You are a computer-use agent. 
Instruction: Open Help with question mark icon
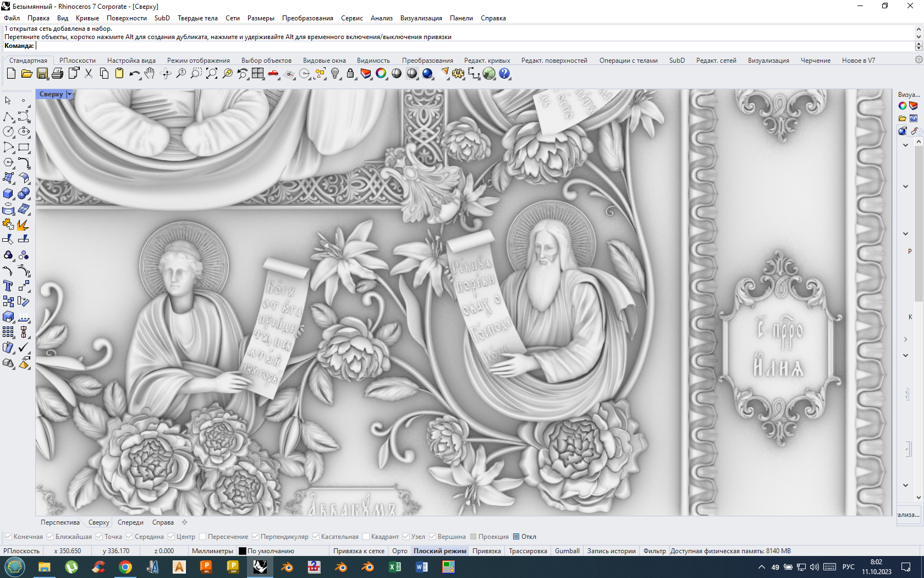coord(504,73)
